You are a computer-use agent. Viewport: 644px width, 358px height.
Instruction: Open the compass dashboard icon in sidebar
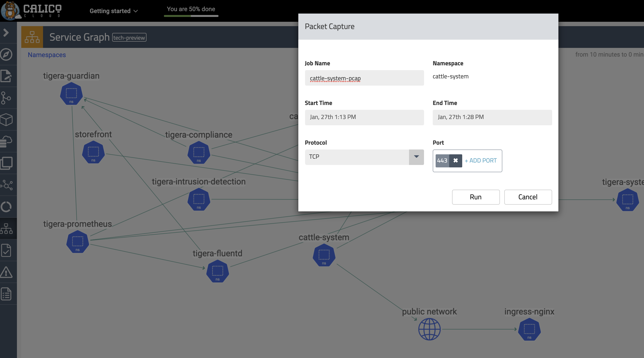tap(6, 54)
